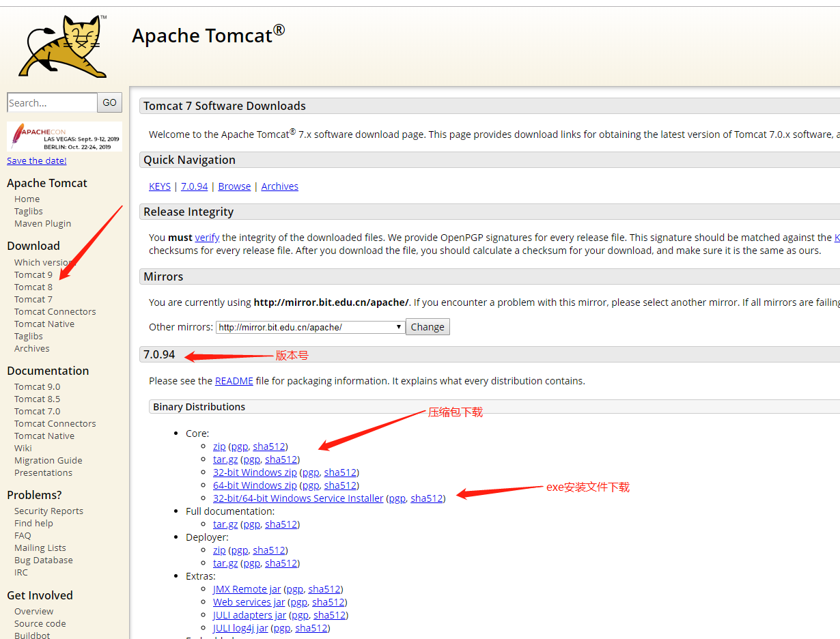Screen dimensions: 840x639
Task: Open the Tomcat 8 download page
Action: pos(33,287)
